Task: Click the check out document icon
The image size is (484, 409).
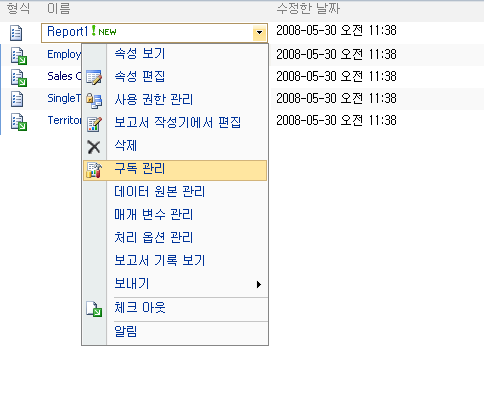Action: point(94,309)
